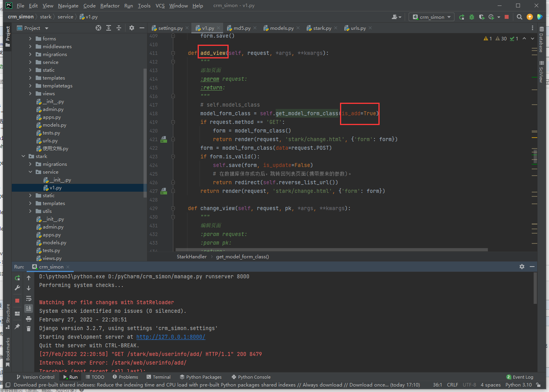Screen dimensions: 549x392
Task: Hide the Project panel with minus icon
Action: (142, 28)
